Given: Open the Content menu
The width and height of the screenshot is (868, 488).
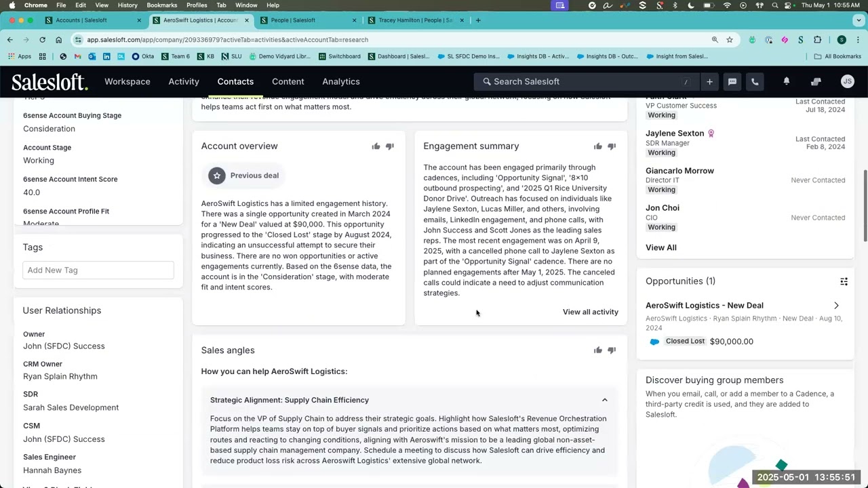Looking at the screenshot, I should coord(288,81).
